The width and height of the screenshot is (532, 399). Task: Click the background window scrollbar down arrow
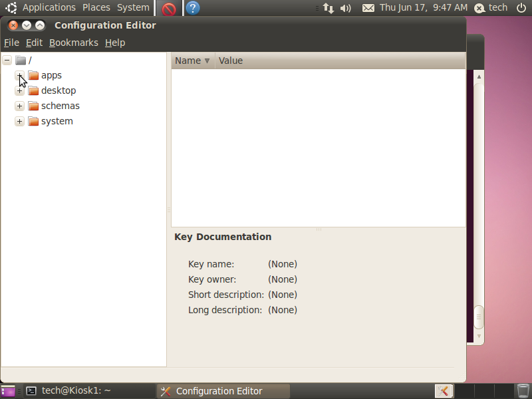pyautogui.click(x=479, y=336)
